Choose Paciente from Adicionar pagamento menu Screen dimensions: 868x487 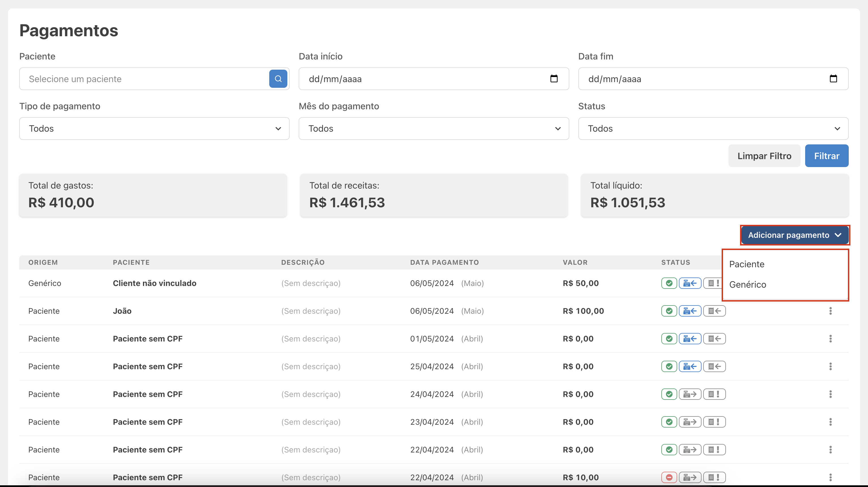(747, 264)
